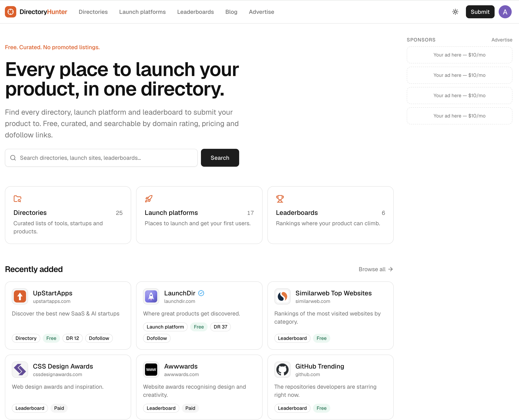Click 'Launch platform' tag on LaunchDir card

(165, 327)
